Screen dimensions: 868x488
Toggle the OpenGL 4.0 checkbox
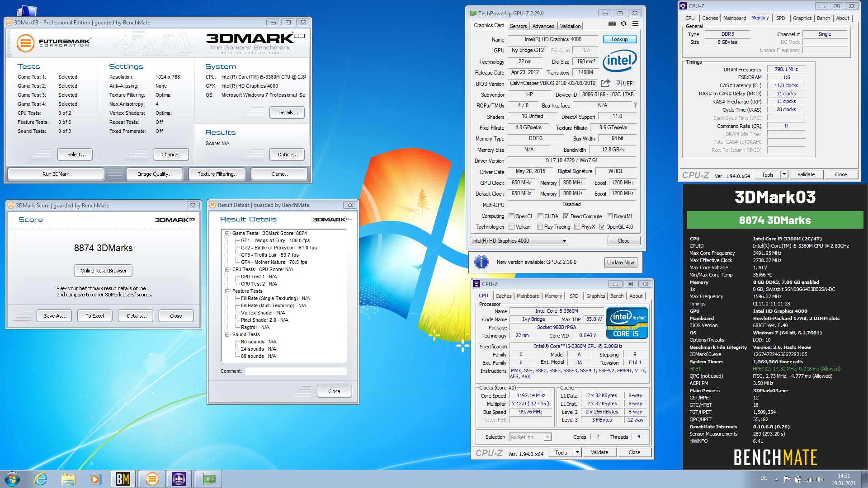[x=602, y=227]
